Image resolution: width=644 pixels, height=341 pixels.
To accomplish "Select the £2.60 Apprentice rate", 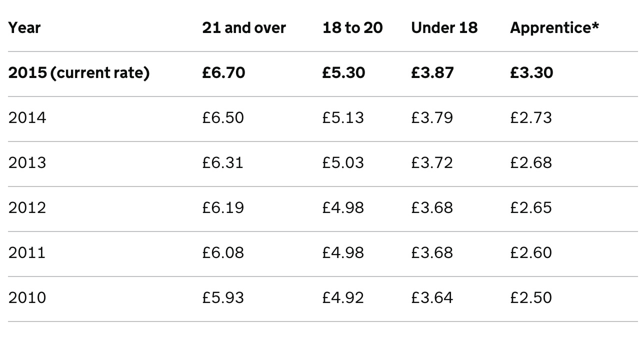I will [531, 253].
